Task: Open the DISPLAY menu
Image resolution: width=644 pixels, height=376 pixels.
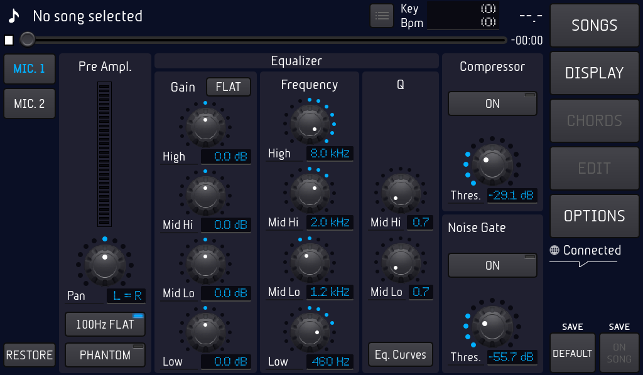Action: pos(594,73)
